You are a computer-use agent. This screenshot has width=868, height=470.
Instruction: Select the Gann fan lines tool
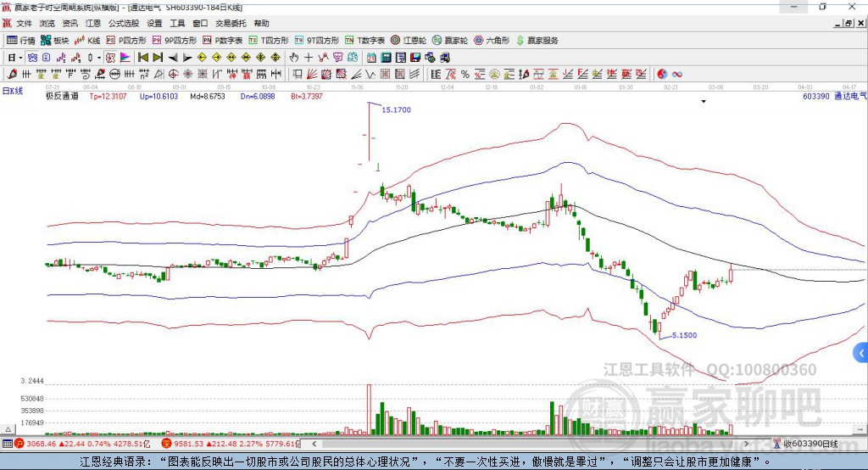(x=312, y=75)
